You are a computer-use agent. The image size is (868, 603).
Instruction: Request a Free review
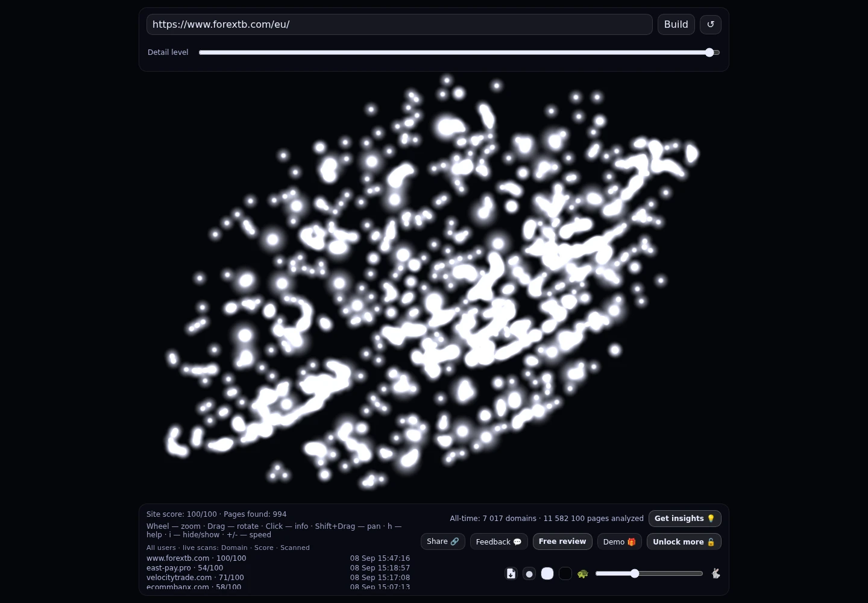point(562,541)
